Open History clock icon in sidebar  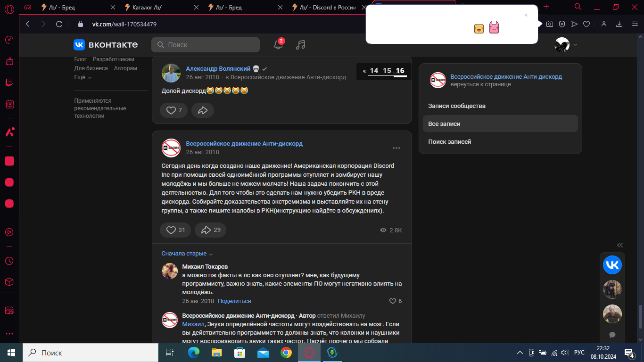pyautogui.click(x=9, y=261)
